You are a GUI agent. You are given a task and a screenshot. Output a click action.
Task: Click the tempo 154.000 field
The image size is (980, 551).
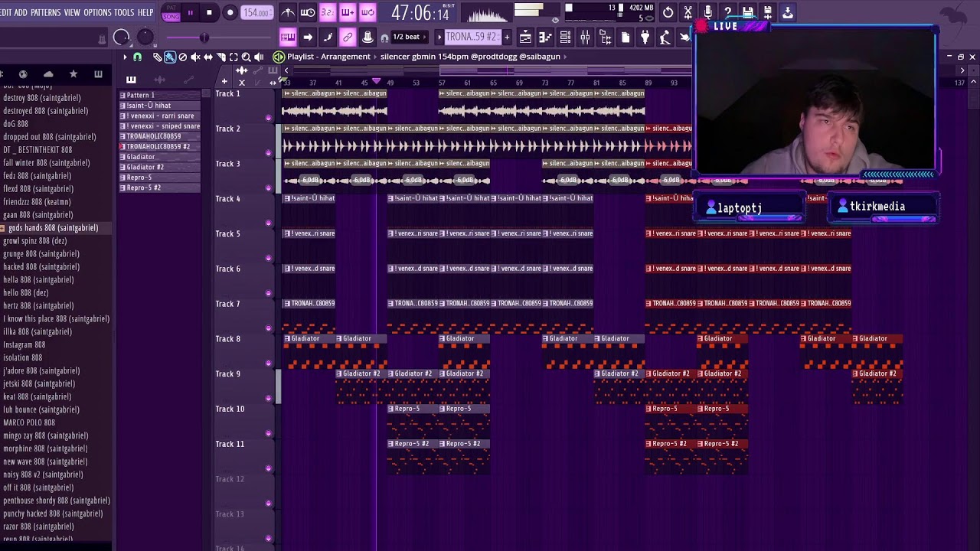(x=256, y=13)
